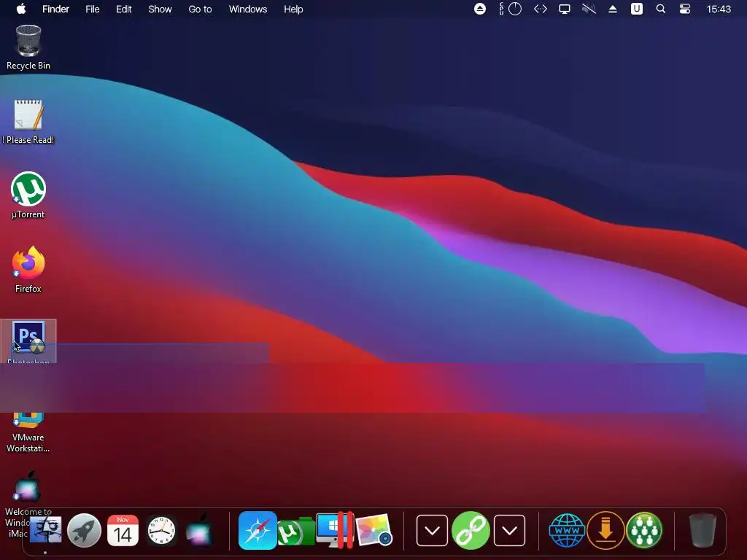
Task: Open the Windows iMac Parallels-style dock icon
Action: click(335, 530)
